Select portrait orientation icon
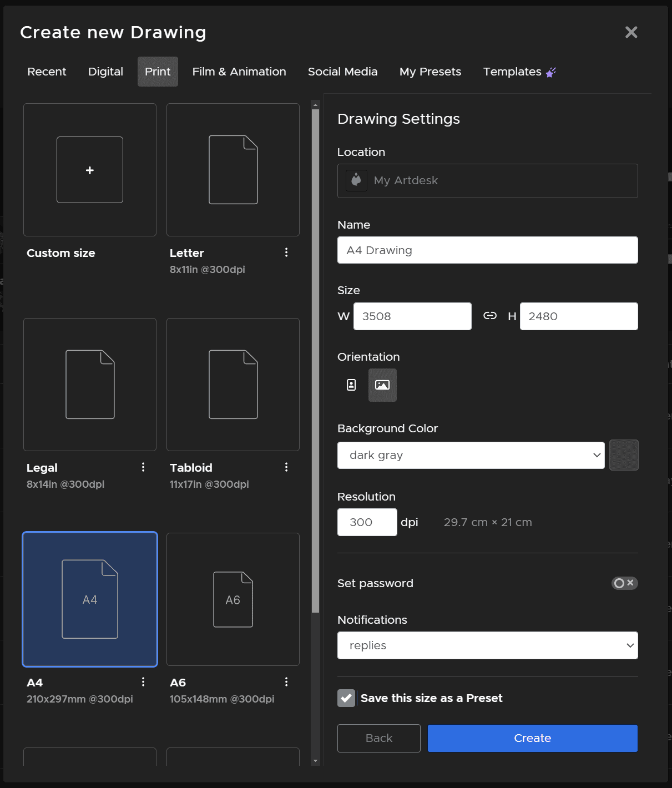This screenshot has height=788, width=672. [x=351, y=385]
